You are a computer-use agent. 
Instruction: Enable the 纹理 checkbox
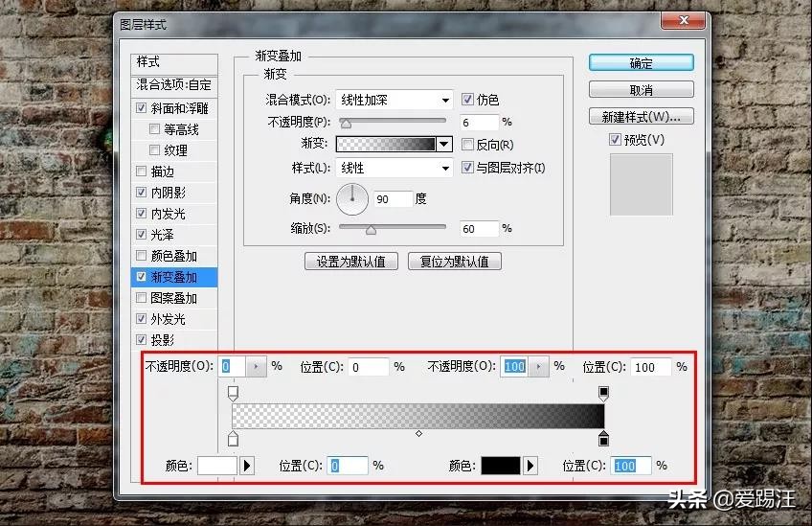tap(154, 150)
